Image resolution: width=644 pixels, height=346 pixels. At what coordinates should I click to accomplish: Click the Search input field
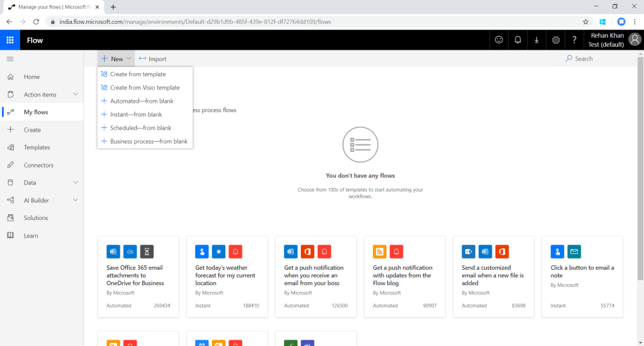tap(598, 59)
